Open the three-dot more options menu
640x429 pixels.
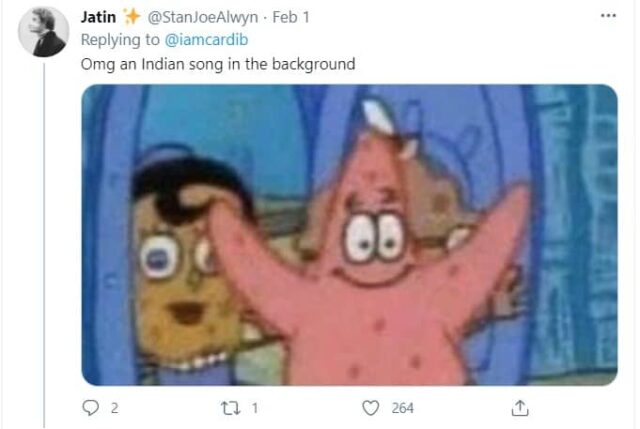click(608, 16)
